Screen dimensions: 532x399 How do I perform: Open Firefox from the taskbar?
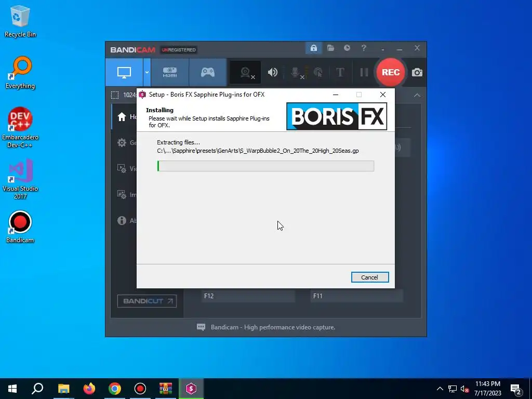pos(89,389)
